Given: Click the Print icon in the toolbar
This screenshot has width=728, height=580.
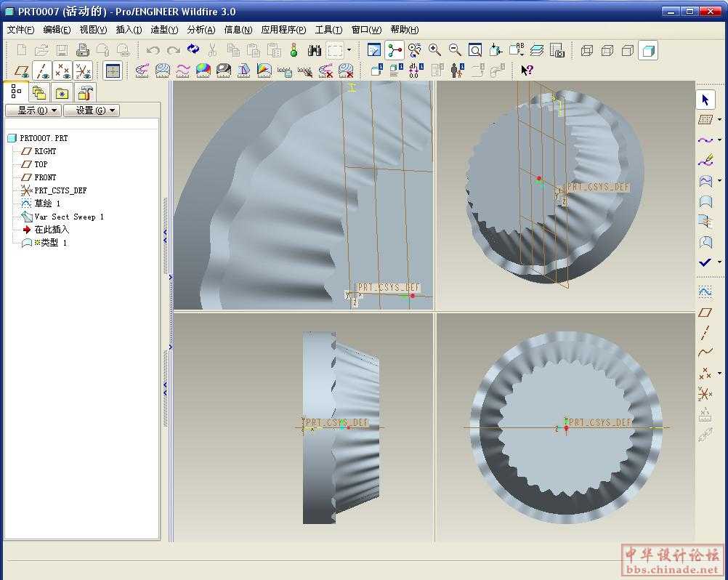Looking at the screenshot, I should point(83,50).
